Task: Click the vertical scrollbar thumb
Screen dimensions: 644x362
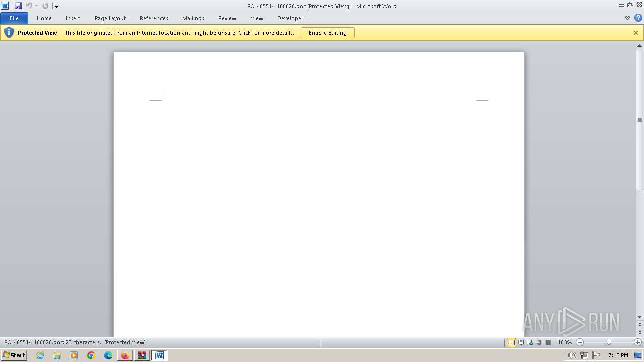Action: coord(640,120)
